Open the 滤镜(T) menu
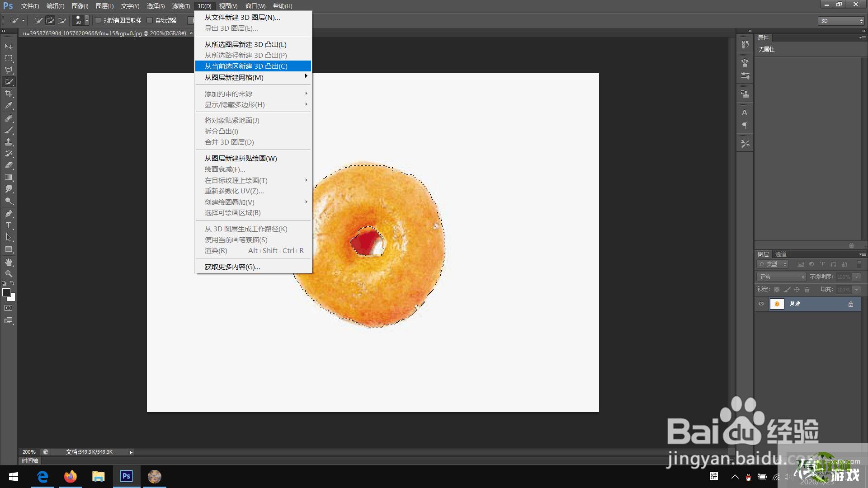This screenshot has width=868, height=488. 181,6
